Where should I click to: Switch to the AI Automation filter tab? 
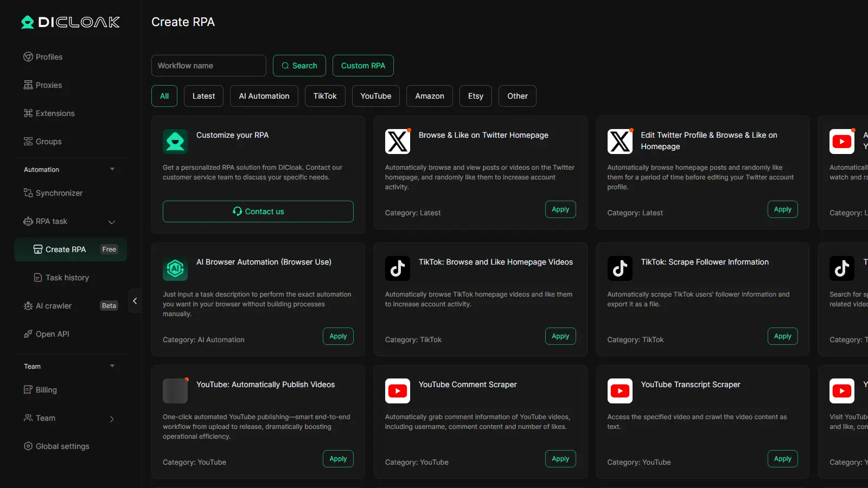point(264,96)
